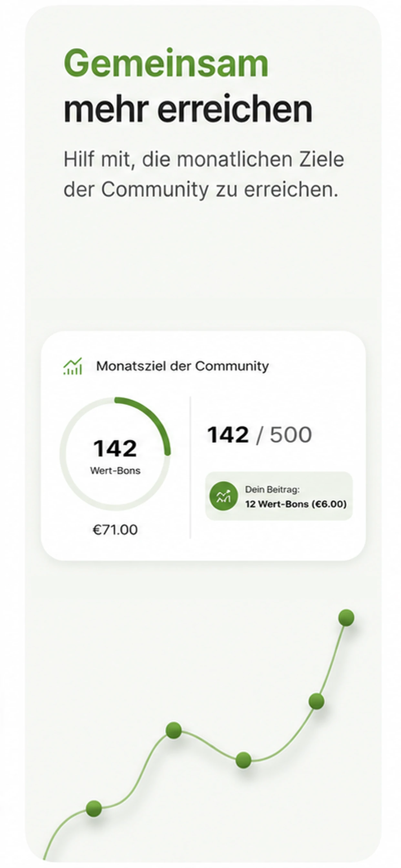Click the grey 500 goal number
401x868 pixels.
click(291, 435)
